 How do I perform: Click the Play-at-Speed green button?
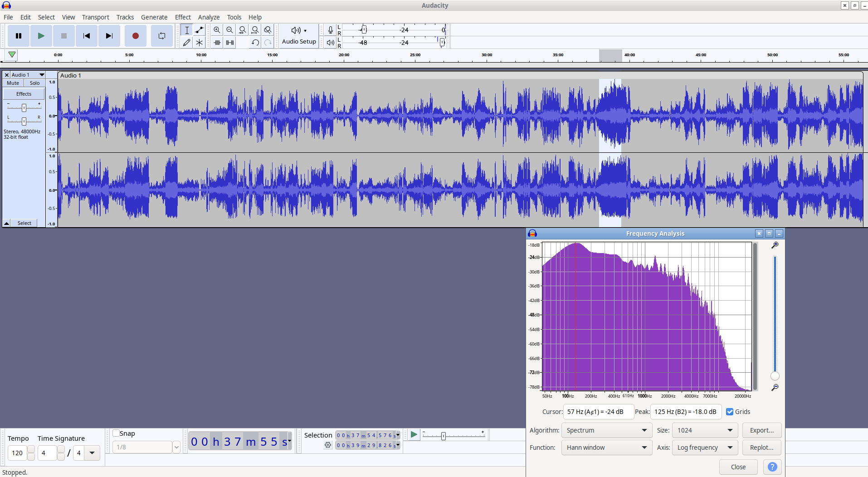point(414,435)
